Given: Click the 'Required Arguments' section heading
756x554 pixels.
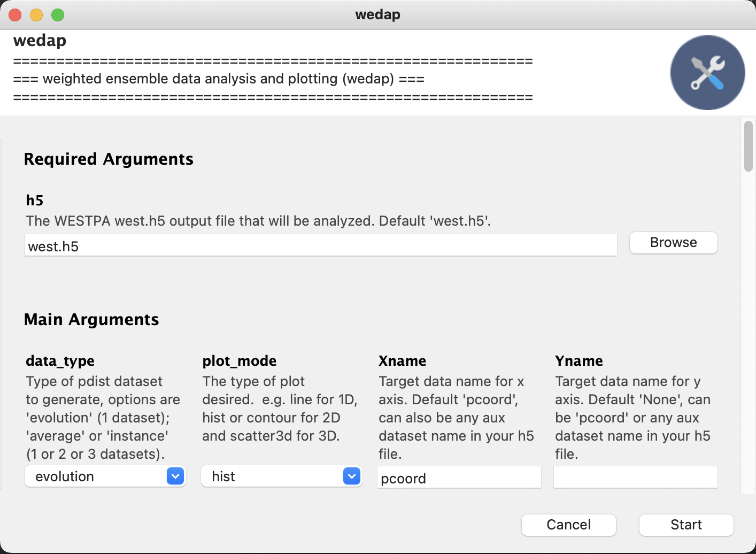Looking at the screenshot, I should click(x=108, y=159).
